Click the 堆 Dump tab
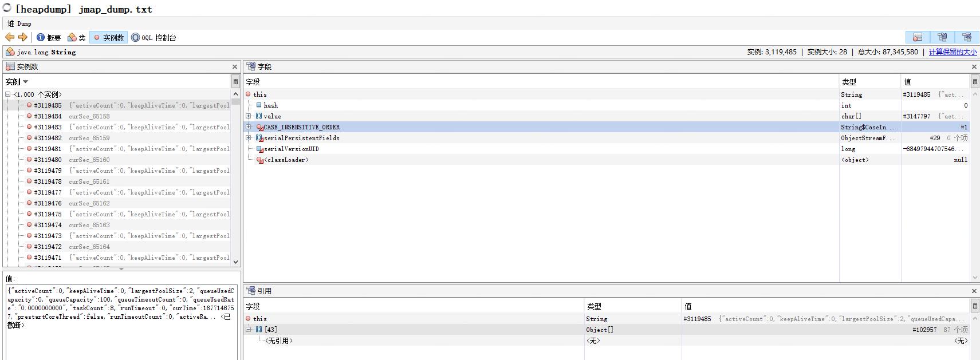The width and height of the screenshot is (980, 360). (x=19, y=23)
